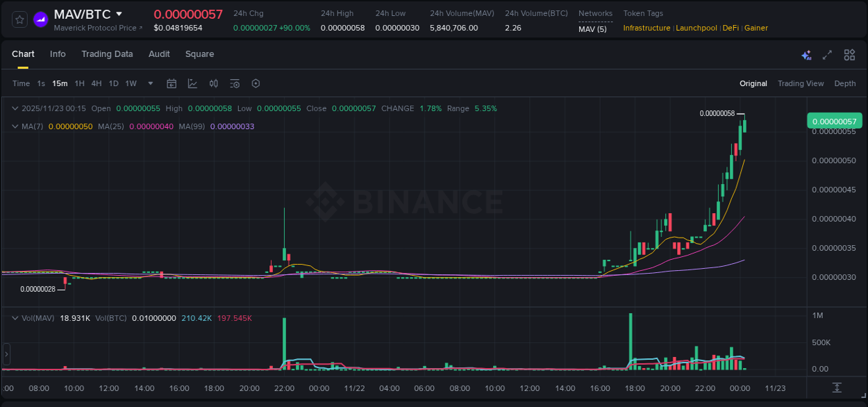868x407 pixels.
Task: Open the Audit tab
Action: coord(159,54)
